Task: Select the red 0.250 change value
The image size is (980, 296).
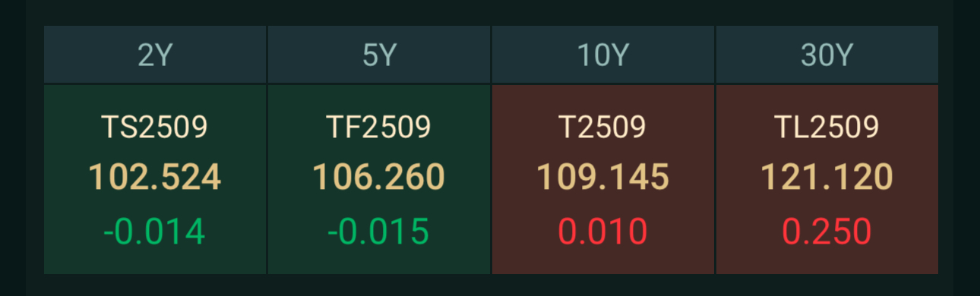Action: coord(827,231)
